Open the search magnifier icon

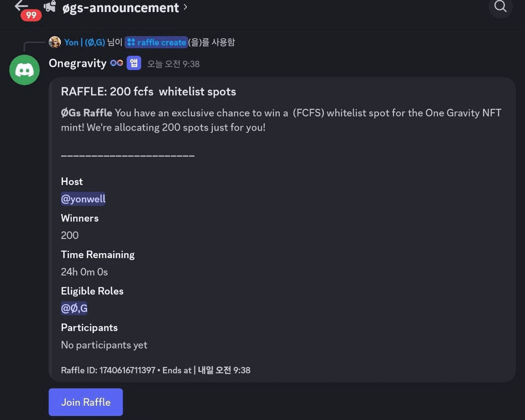pyautogui.click(x=500, y=6)
